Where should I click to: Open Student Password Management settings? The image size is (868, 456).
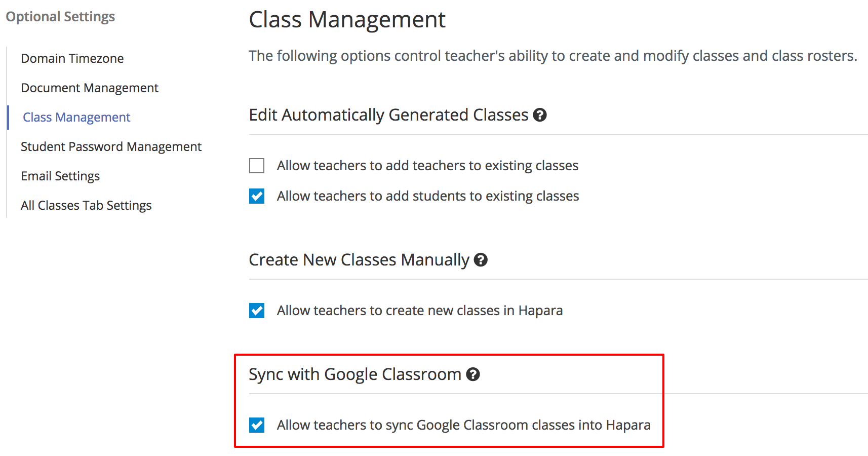(111, 146)
